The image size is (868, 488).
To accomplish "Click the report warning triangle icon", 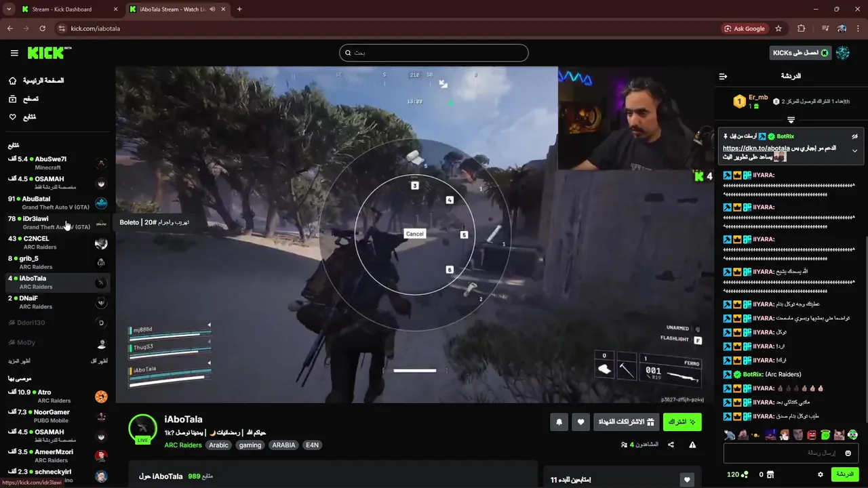I will click(692, 445).
